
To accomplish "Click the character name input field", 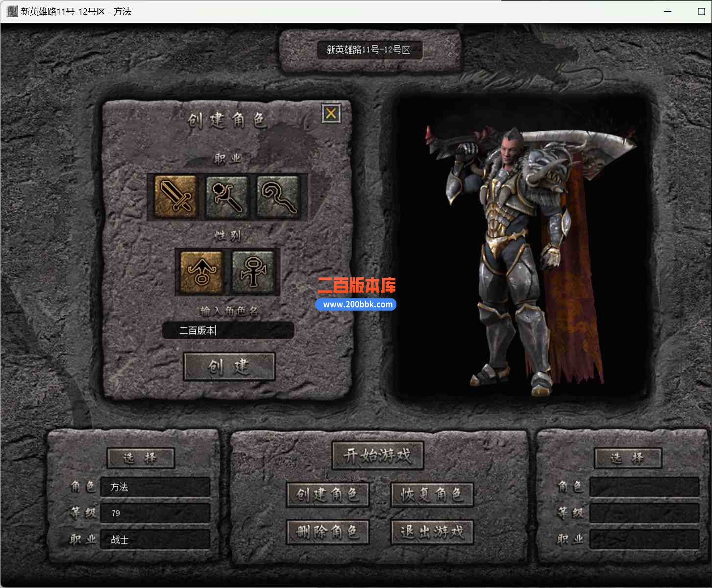I will click(228, 330).
